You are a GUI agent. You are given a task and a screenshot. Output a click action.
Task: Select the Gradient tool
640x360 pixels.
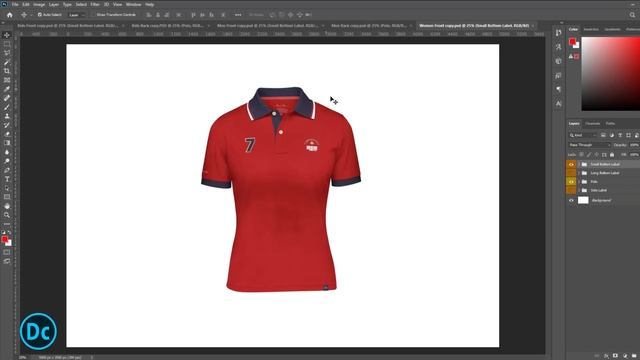7,143
